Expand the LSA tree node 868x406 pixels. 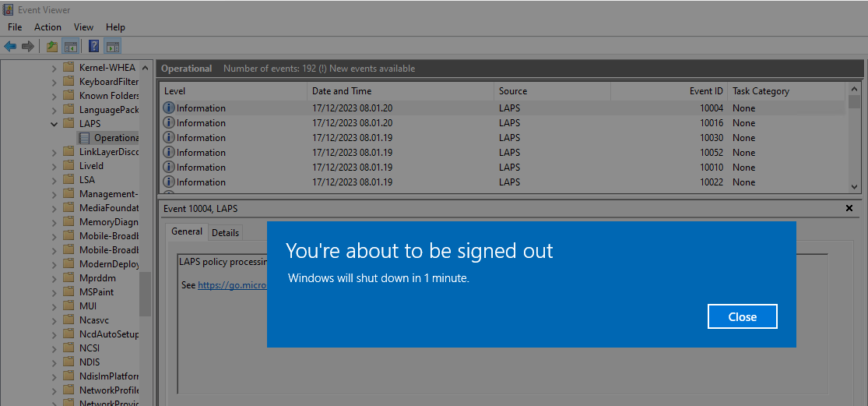54,179
